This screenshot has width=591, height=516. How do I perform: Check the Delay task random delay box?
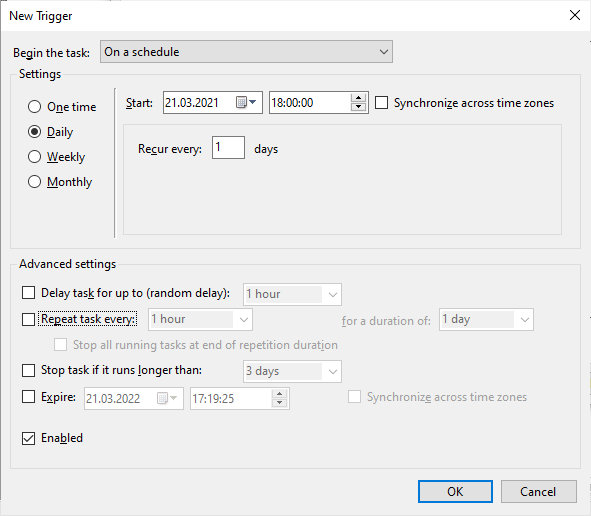tap(29, 292)
